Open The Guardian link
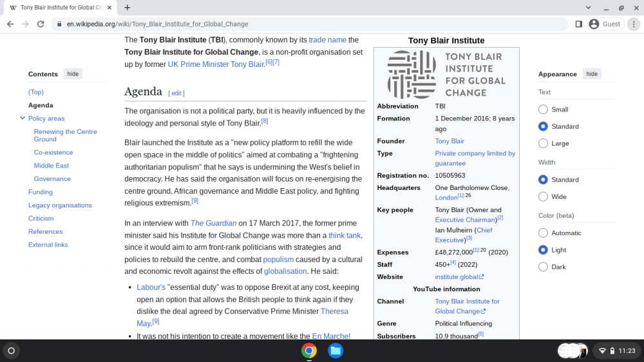This screenshot has height=362, width=644. click(214, 223)
